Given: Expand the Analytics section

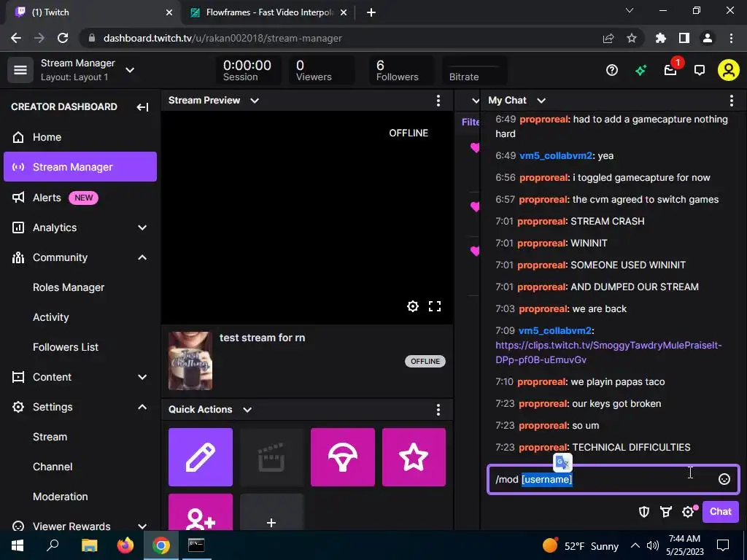Looking at the screenshot, I should [x=142, y=227].
